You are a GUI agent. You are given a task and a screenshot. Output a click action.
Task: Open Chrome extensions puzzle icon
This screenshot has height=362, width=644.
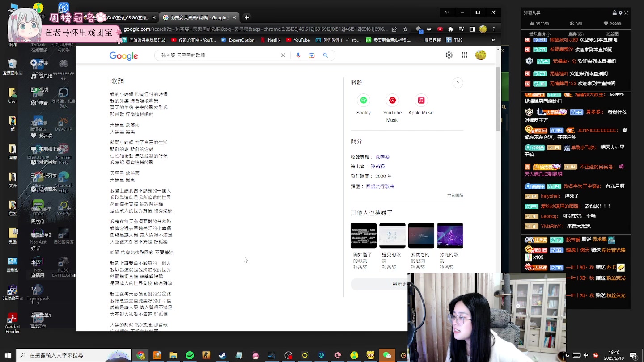coord(451,29)
